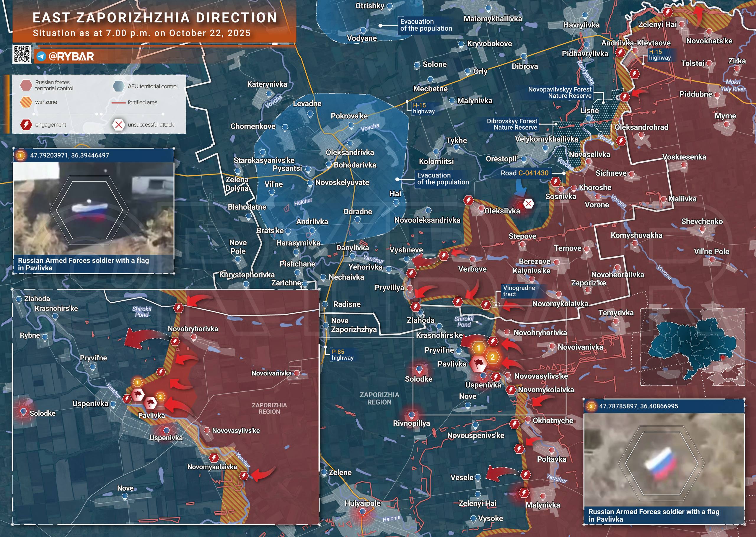Click the Solodke settlement marker on main map
756x537 pixels.
click(x=419, y=369)
